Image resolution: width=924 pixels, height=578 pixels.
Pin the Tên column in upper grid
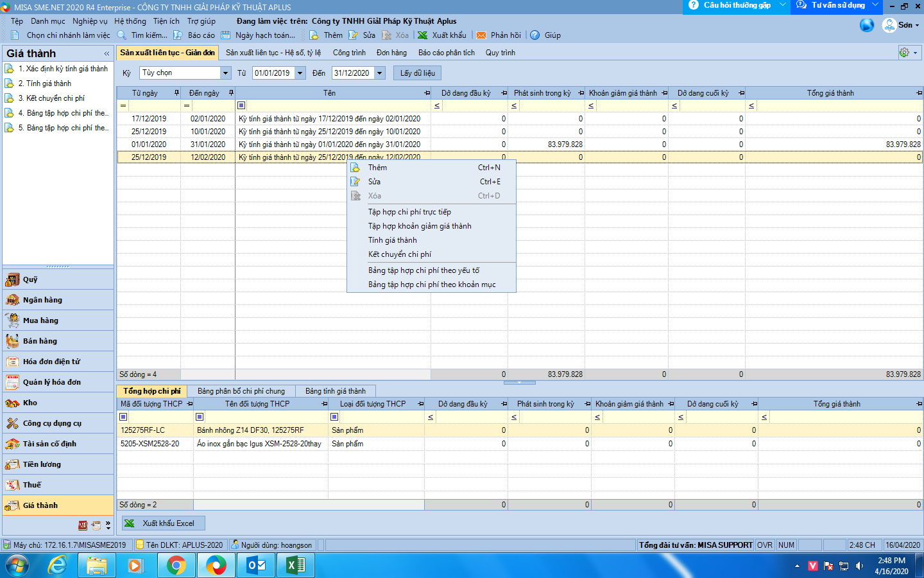[x=427, y=93]
